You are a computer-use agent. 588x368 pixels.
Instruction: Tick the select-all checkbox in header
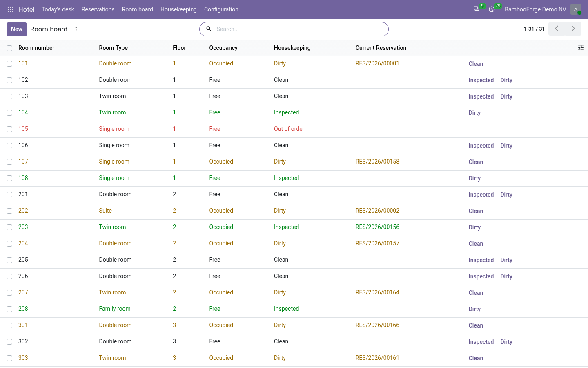[x=9, y=48]
